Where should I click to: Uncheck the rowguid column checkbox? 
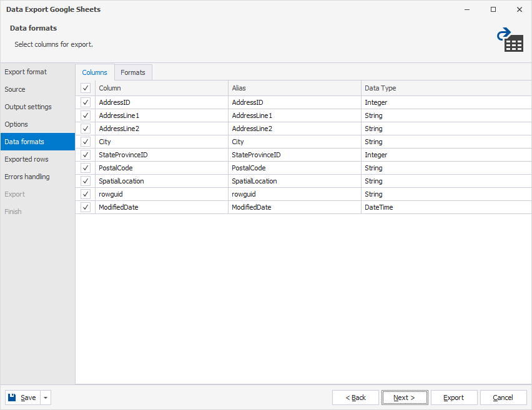coord(86,194)
